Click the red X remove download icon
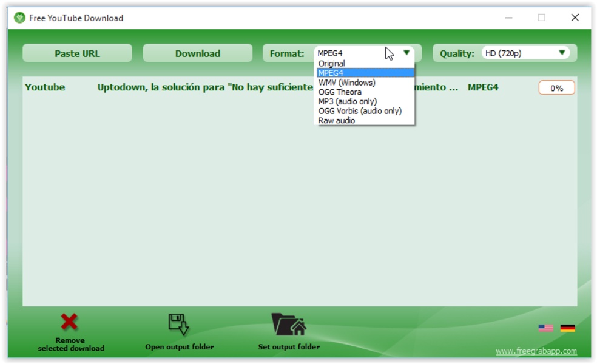This screenshot has width=597, height=364. point(69,322)
